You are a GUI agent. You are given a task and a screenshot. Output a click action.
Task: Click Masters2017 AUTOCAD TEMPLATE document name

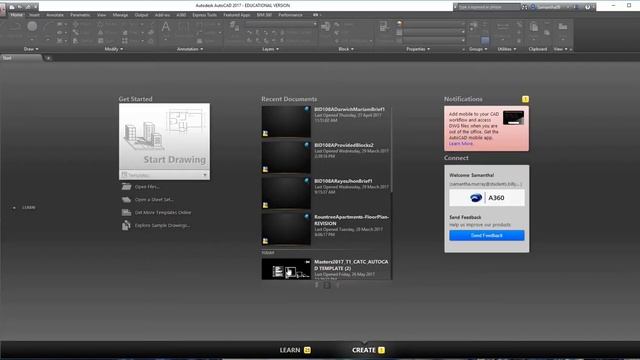point(351,265)
